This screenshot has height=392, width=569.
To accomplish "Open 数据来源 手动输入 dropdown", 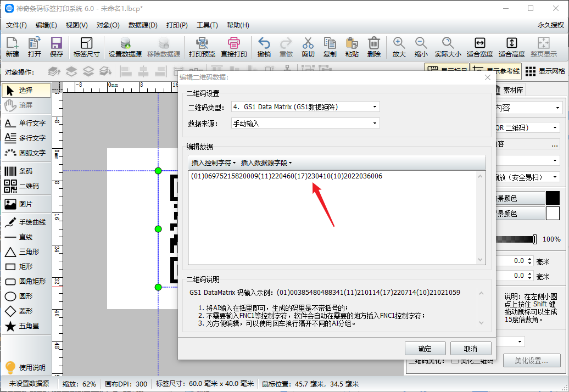I will click(305, 124).
